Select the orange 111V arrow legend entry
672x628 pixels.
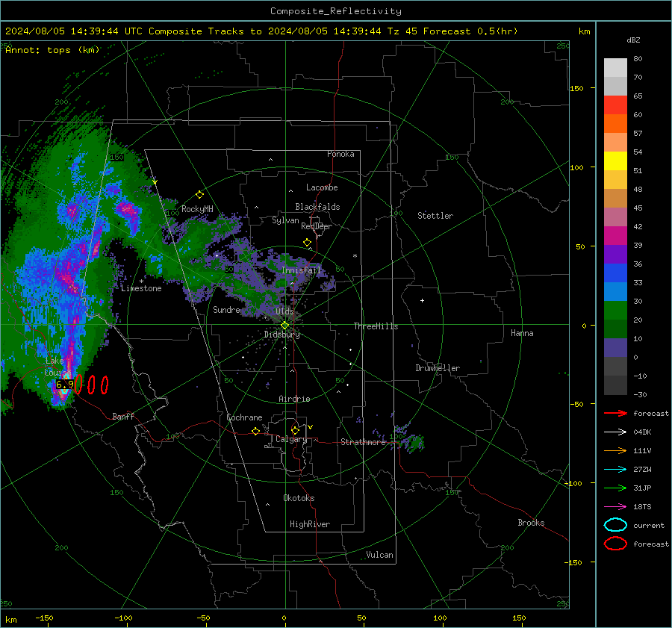coord(615,450)
